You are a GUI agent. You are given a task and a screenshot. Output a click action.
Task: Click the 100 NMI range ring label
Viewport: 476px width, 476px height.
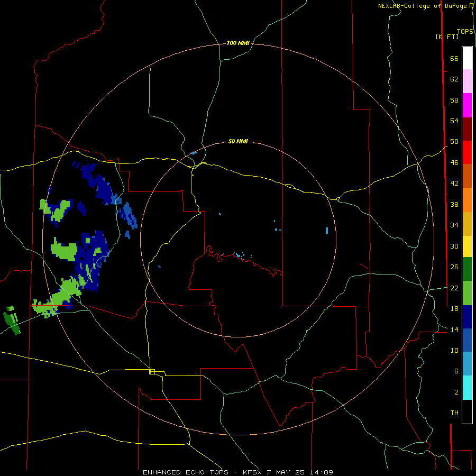point(238,43)
